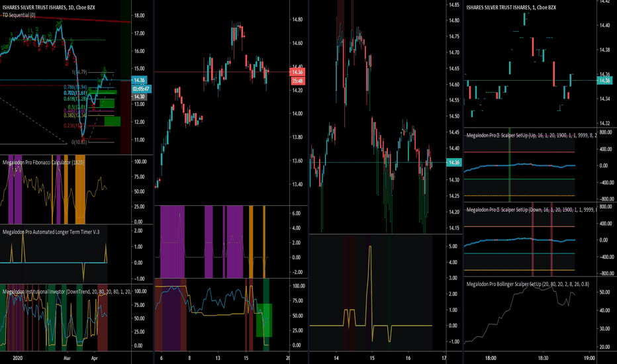Viewport: 617px width, 364px height.
Task: Select the bright green box in second chart's oscillator
Action: 264,320
